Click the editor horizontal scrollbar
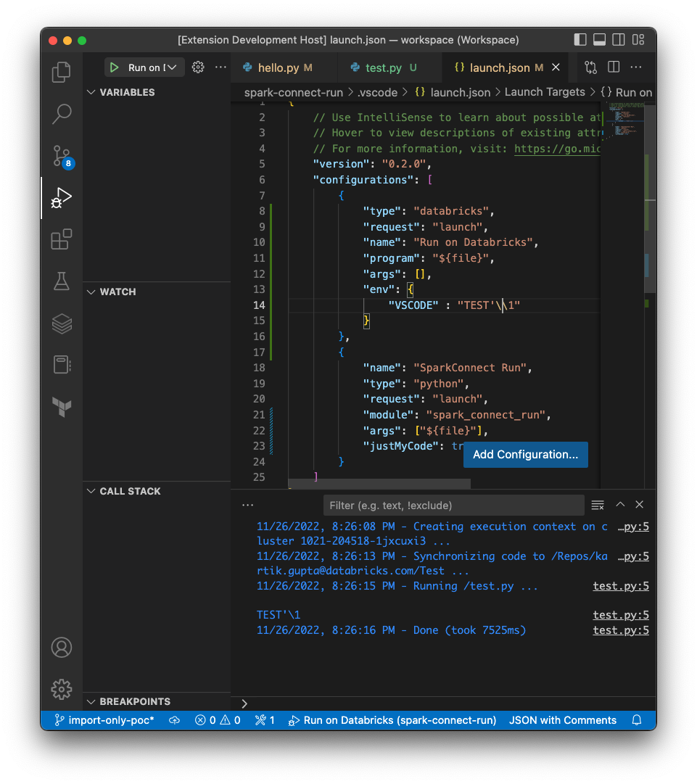 pos(379,484)
